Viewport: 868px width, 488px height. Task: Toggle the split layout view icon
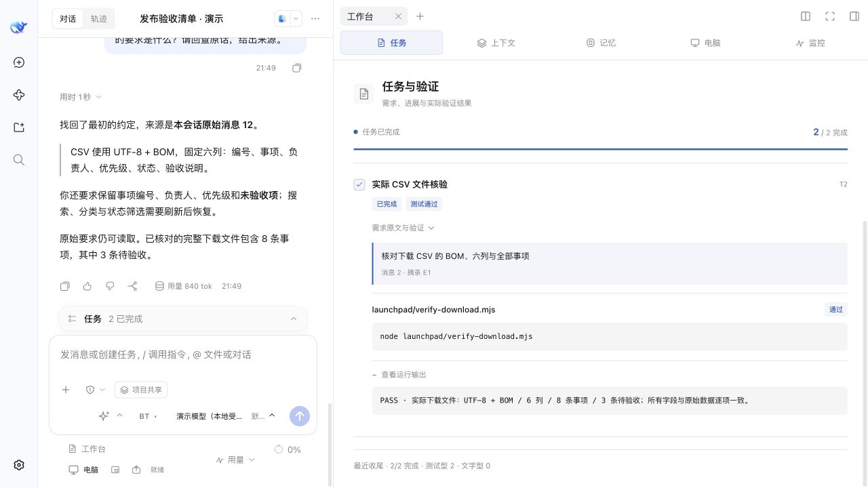[x=806, y=16]
